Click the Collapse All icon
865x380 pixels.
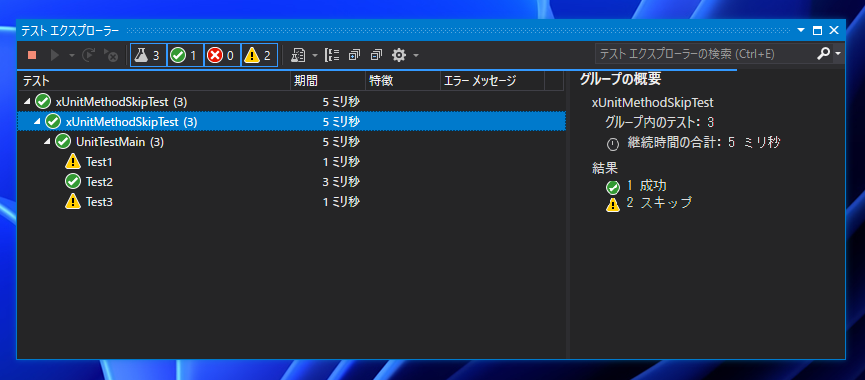tap(377, 55)
